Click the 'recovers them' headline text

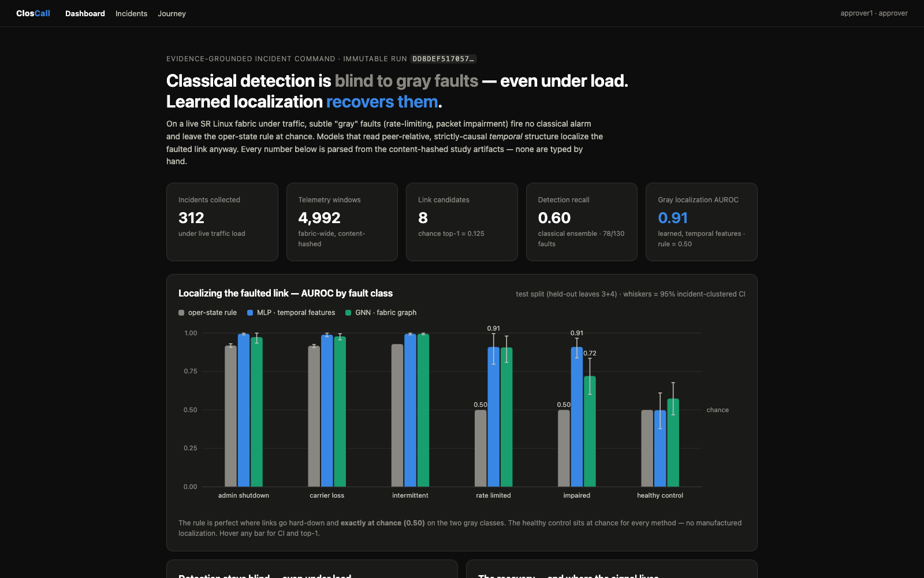(382, 102)
